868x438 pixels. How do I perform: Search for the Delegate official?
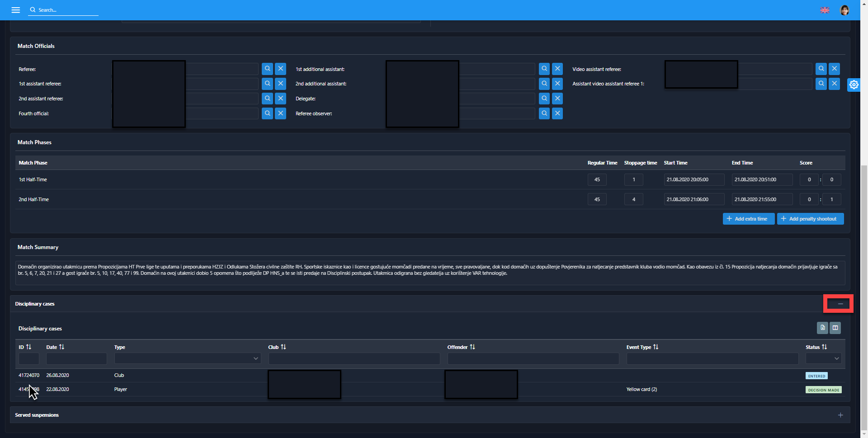click(x=544, y=99)
